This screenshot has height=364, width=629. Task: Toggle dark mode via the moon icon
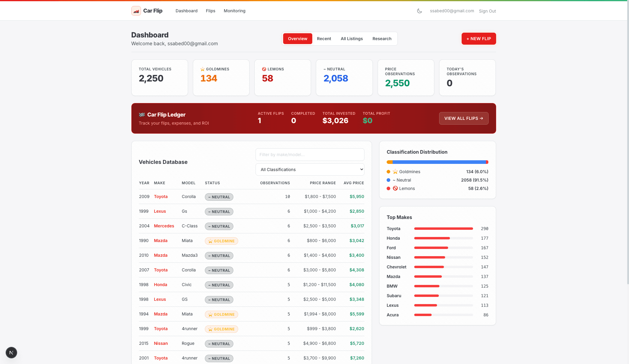click(419, 11)
